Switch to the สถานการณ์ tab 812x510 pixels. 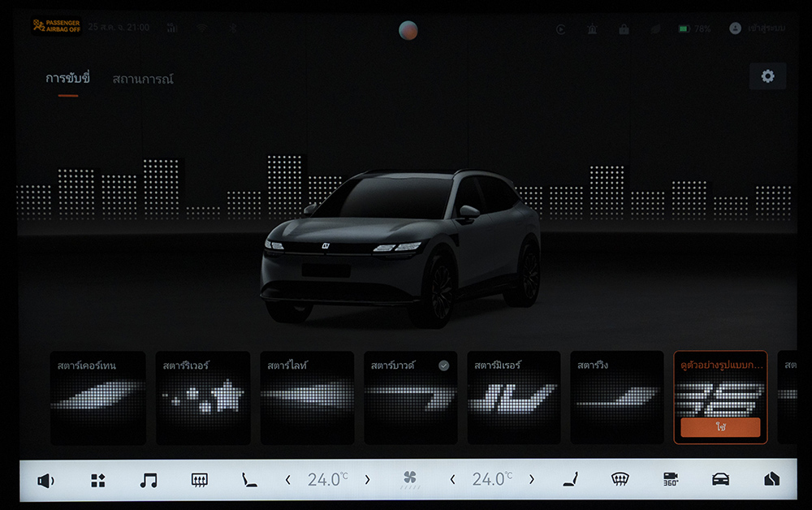(x=143, y=79)
